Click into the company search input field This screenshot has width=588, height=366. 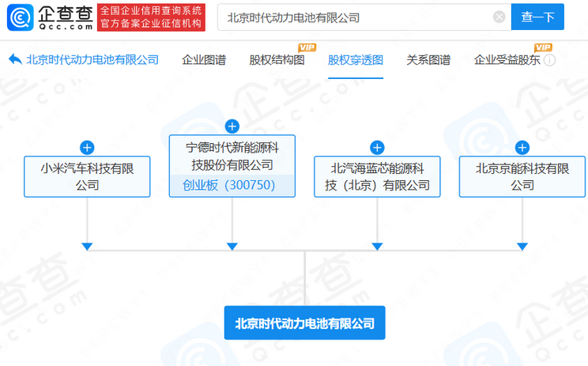(356, 17)
